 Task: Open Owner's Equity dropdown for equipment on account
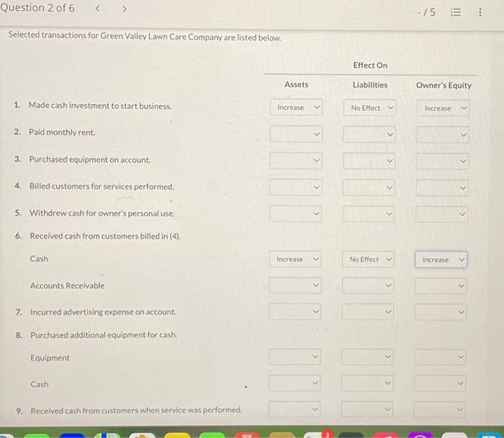tap(442, 161)
